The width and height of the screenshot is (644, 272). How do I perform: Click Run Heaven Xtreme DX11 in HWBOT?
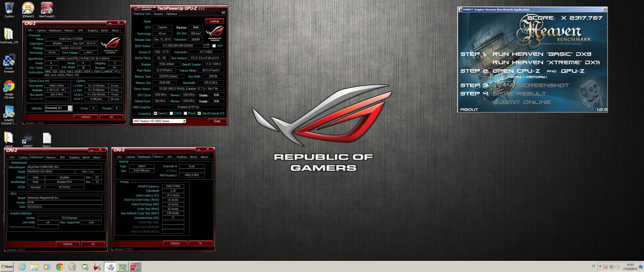click(x=546, y=62)
